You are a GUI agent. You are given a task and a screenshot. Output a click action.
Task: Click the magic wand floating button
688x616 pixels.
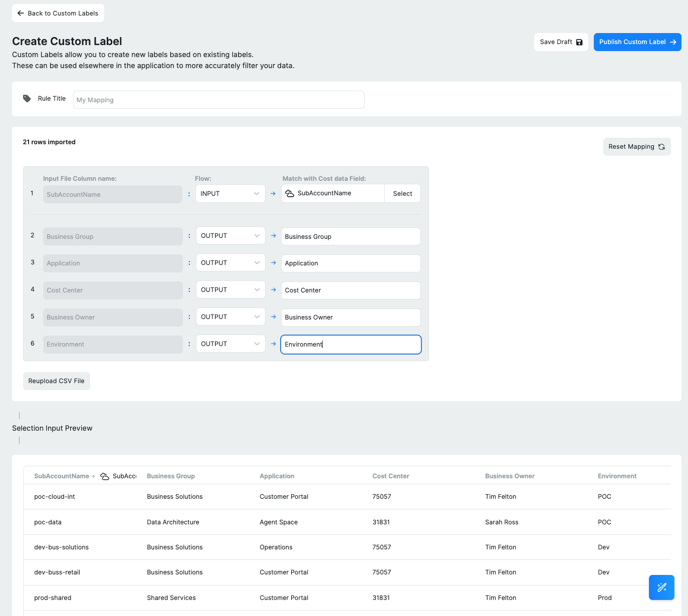pyautogui.click(x=661, y=587)
